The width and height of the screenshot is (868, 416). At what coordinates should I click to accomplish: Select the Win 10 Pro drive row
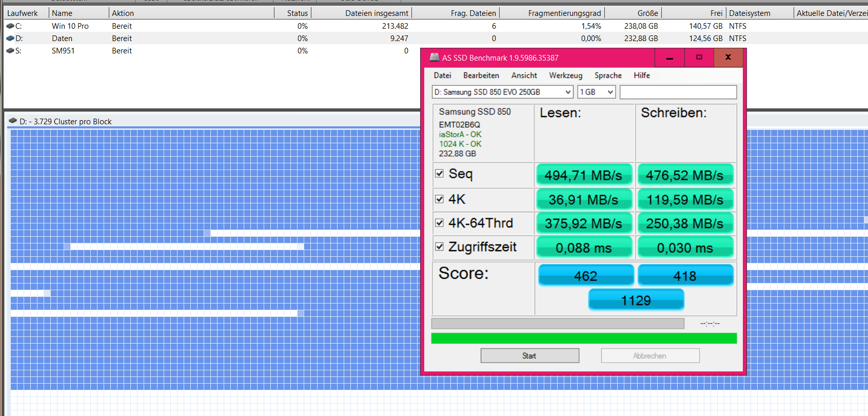(436, 26)
